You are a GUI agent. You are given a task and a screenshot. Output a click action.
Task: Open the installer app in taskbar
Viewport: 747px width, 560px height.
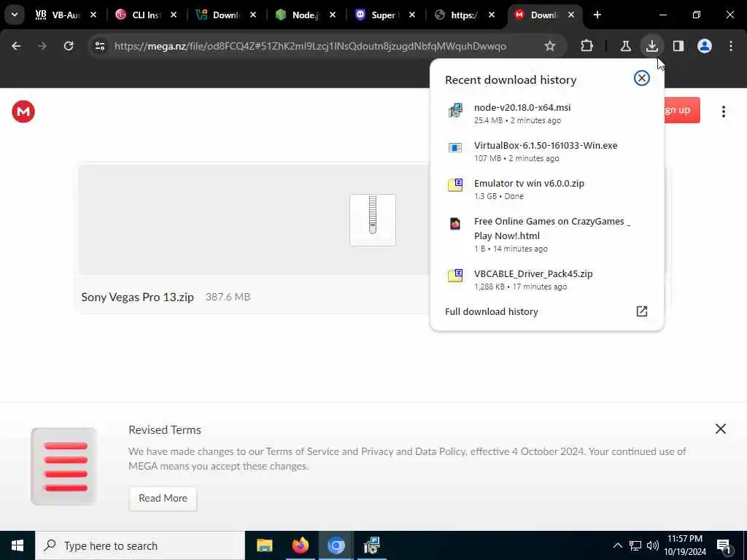tap(371, 545)
